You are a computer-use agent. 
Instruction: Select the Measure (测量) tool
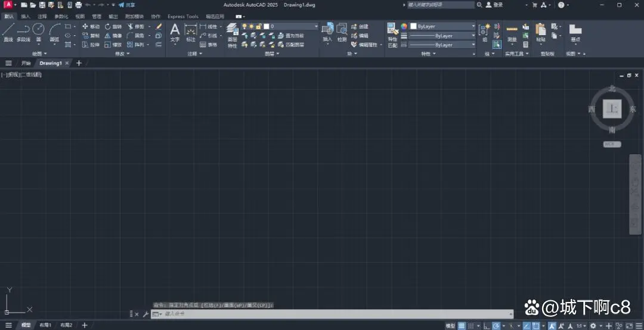[x=512, y=33]
